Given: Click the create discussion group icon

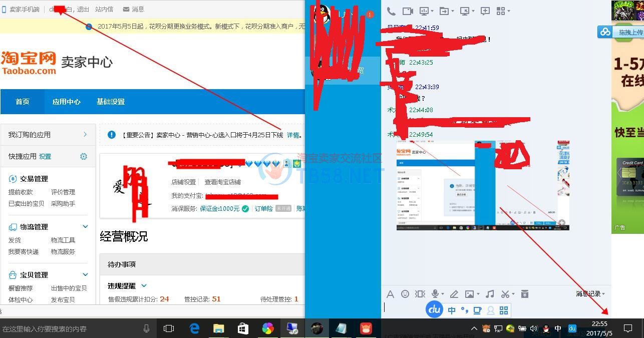Looking at the screenshot, I should coord(485,11).
